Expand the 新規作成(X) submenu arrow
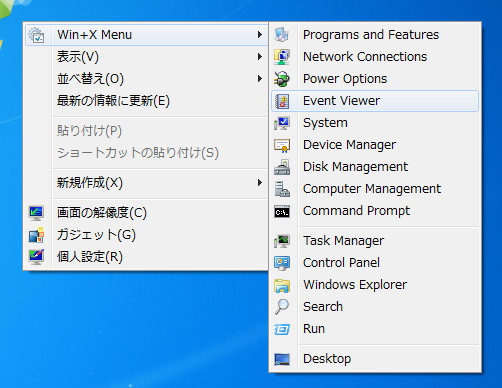This screenshot has width=502, height=388. tap(260, 183)
